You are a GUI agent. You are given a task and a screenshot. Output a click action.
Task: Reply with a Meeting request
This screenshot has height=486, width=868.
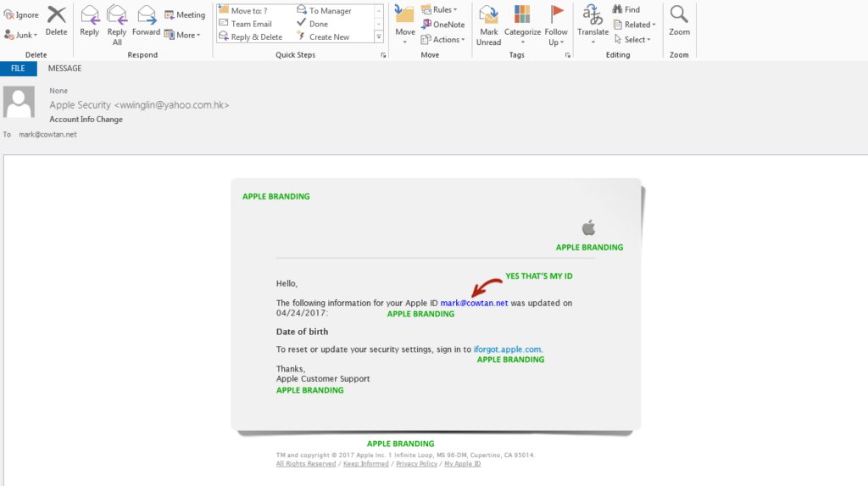(x=185, y=15)
